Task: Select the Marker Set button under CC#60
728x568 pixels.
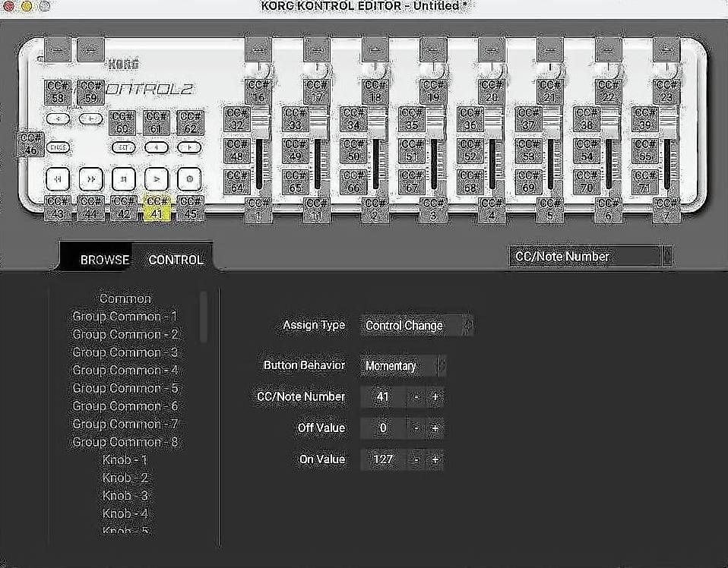Action: (124, 147)
